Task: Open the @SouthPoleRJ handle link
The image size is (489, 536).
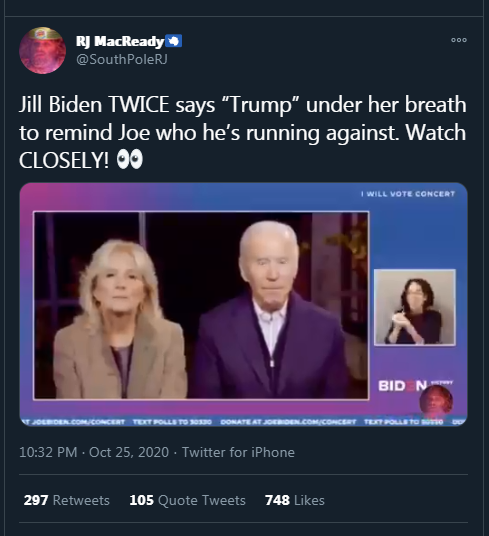Action: click(122, 59)
